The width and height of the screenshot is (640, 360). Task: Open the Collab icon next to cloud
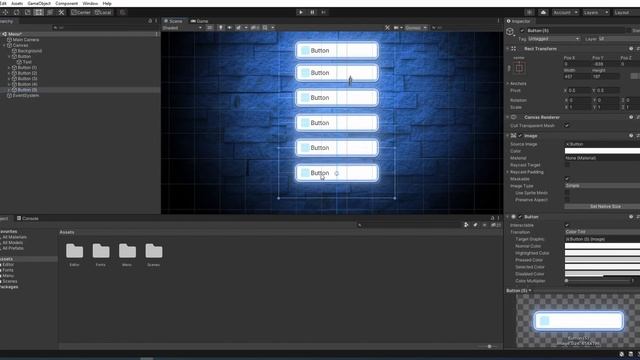point(529,13)
